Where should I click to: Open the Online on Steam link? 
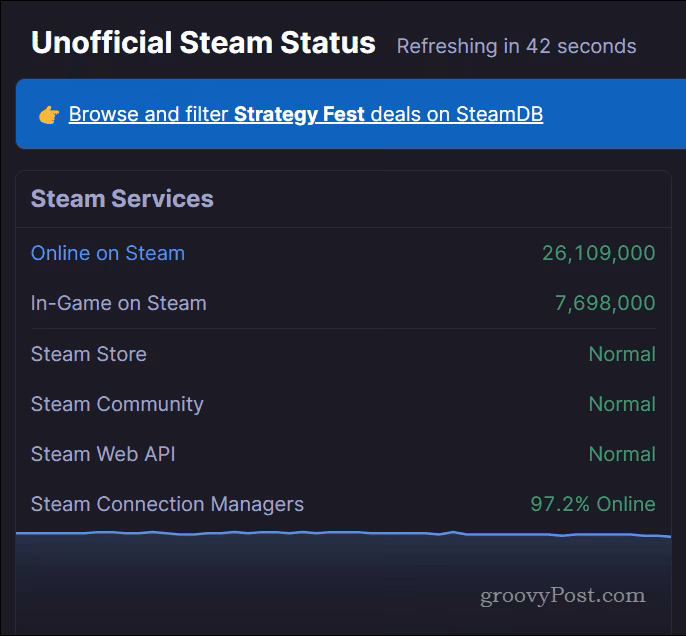click(108, 253)
